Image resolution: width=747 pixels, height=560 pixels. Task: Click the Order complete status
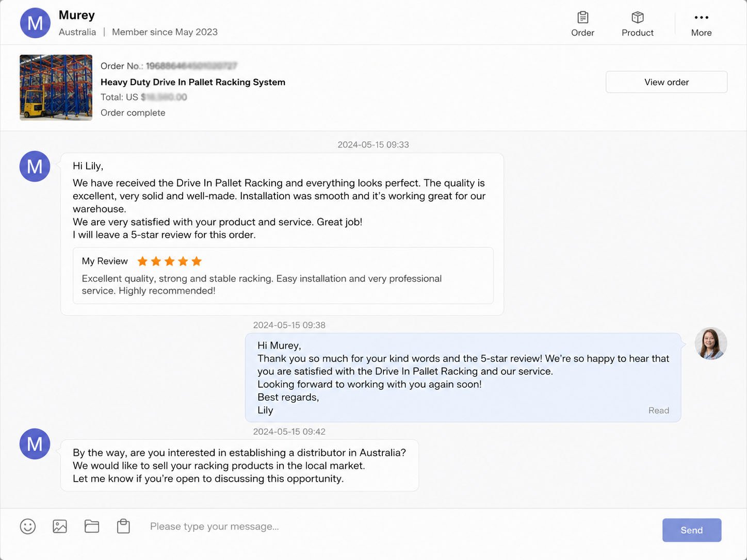tap(133, 113)
